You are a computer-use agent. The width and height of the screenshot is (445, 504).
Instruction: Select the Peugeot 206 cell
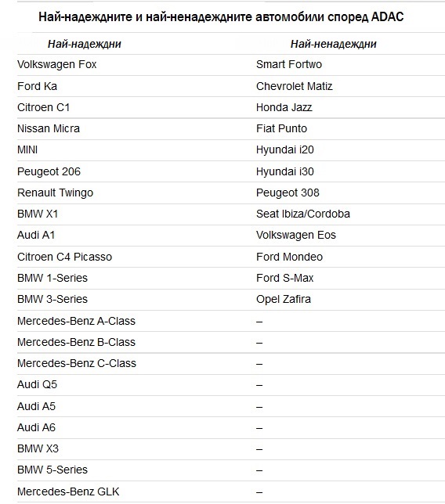click(49, 171)
